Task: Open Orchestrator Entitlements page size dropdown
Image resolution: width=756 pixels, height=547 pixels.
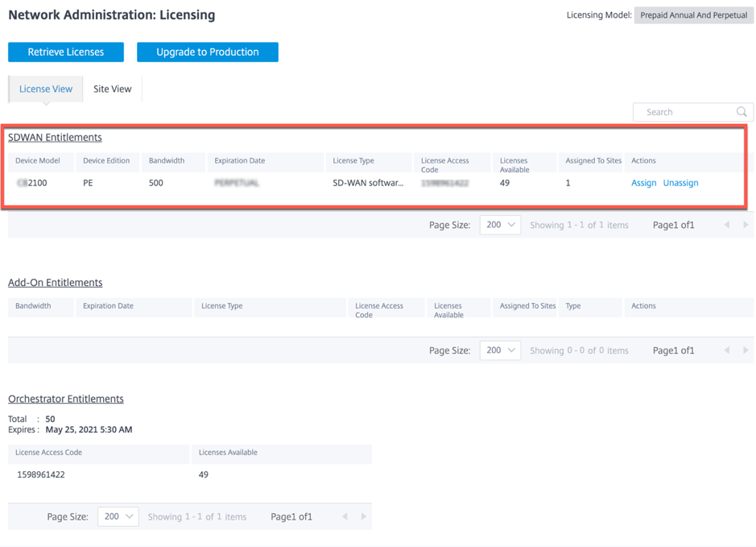Action: [118, 516]
